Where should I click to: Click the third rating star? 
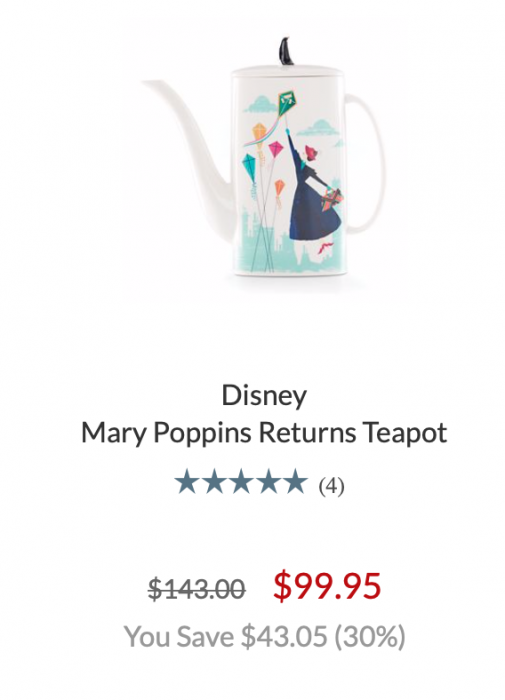(241, 482)
